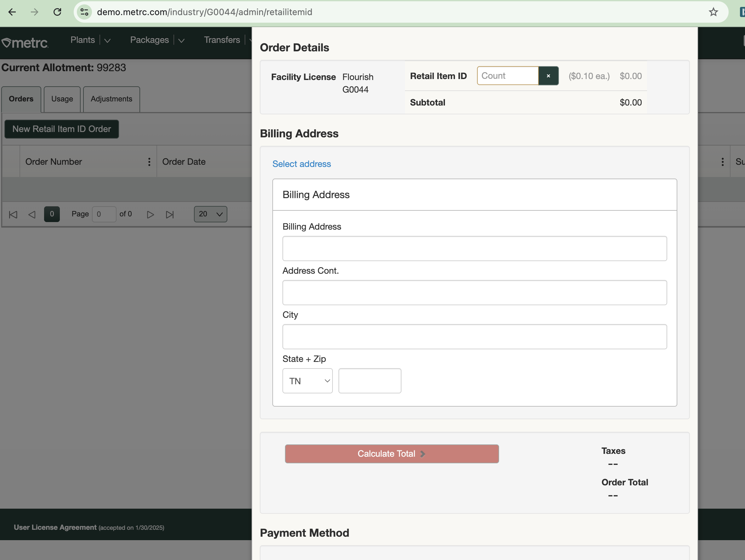Click the metrc logo
The width and height of the screenshot is (745, 560).
25,43
